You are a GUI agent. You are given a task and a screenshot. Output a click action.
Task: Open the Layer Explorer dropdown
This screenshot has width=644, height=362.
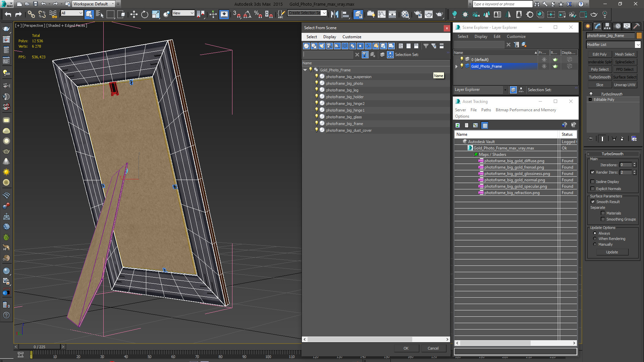(x=480, y=90)
